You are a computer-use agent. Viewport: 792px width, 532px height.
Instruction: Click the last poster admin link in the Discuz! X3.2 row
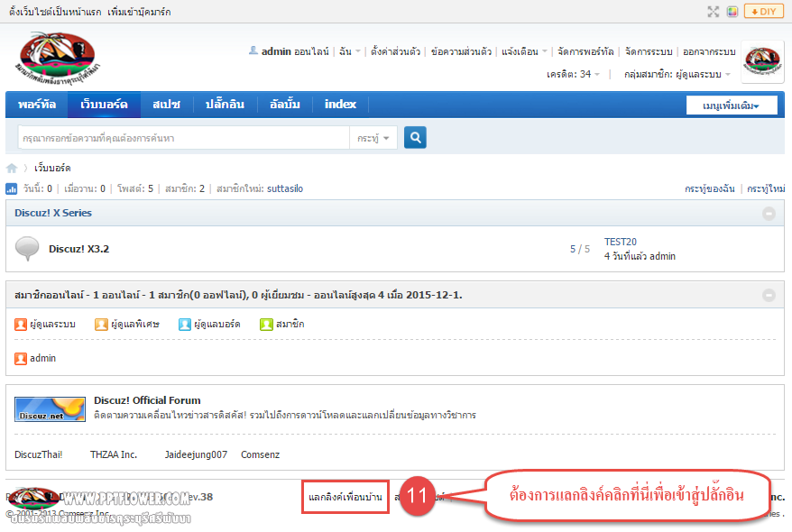tap(663, 256)
